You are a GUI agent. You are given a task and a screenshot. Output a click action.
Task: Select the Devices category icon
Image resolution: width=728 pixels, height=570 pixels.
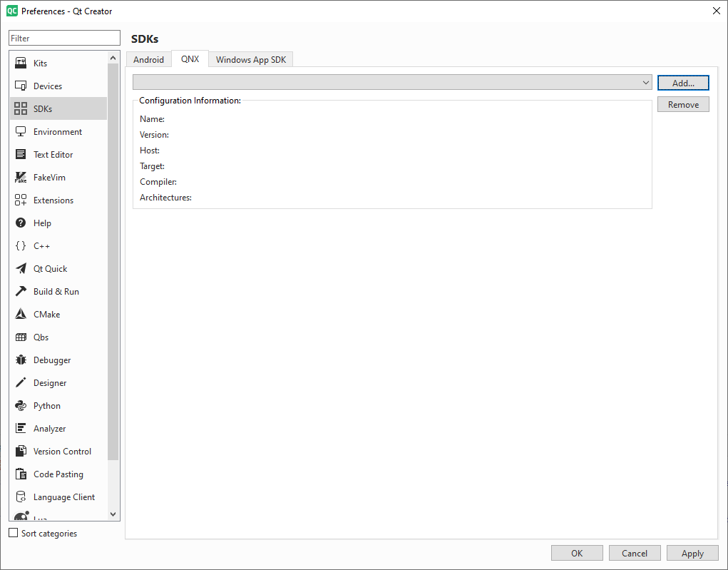pyautogui.click(x=21, y=86)
